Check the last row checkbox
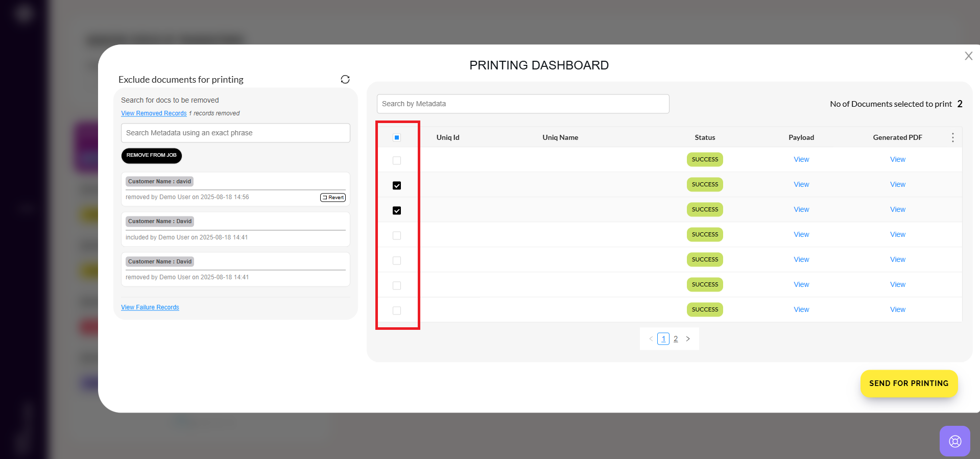Screen dimensions: 980x459 397,310
